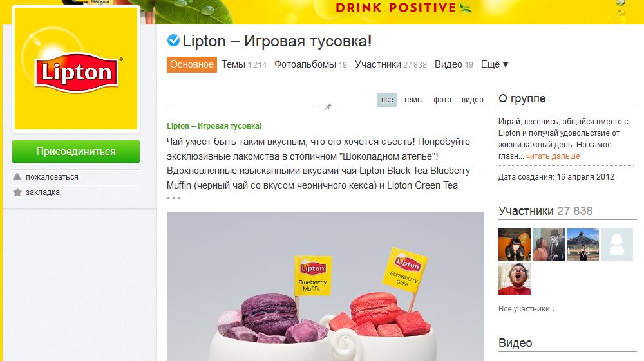Switch feed filter to фото

click(x=442, y=100)
